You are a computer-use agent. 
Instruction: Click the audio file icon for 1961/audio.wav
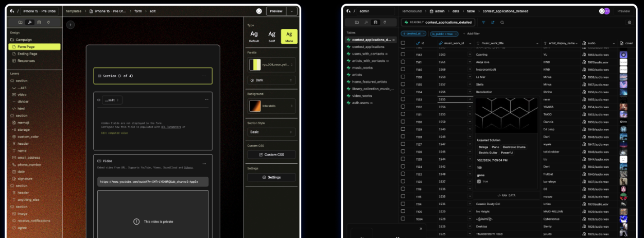point(584,62)
